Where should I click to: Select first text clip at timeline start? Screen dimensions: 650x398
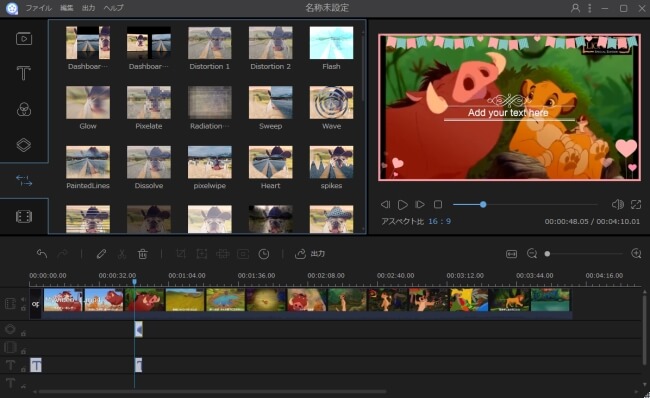coord(36,365)
